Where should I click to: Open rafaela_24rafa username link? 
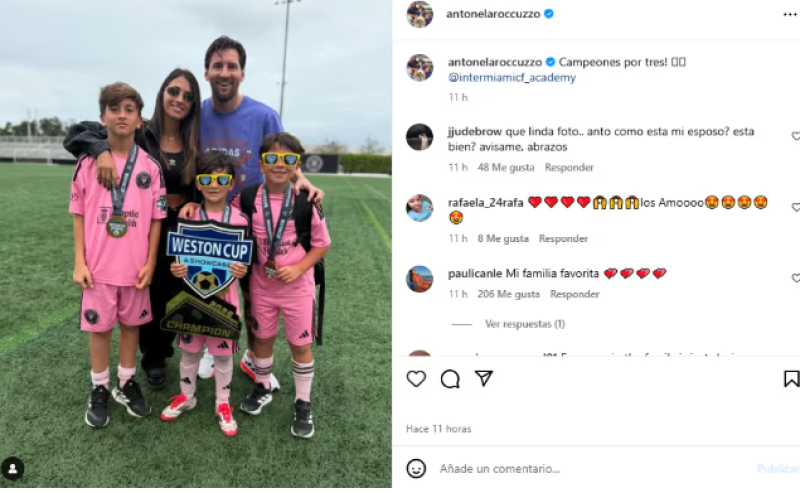485,203
